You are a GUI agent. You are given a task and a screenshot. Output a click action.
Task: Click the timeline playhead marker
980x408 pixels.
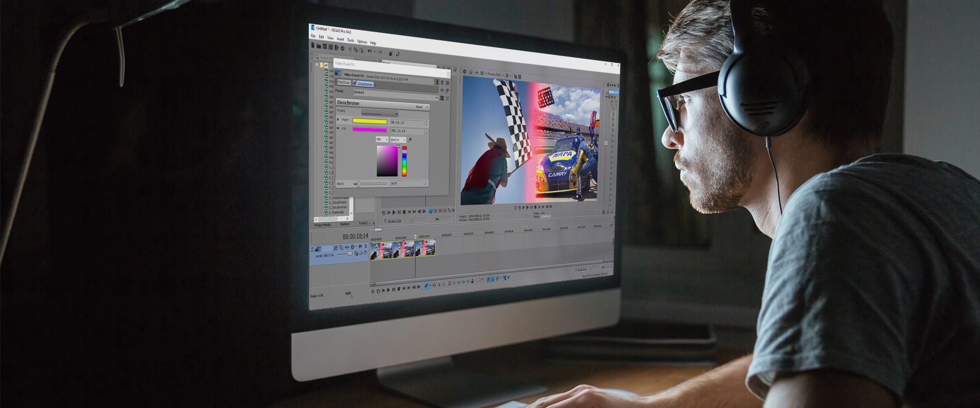[x=415, y=237]
